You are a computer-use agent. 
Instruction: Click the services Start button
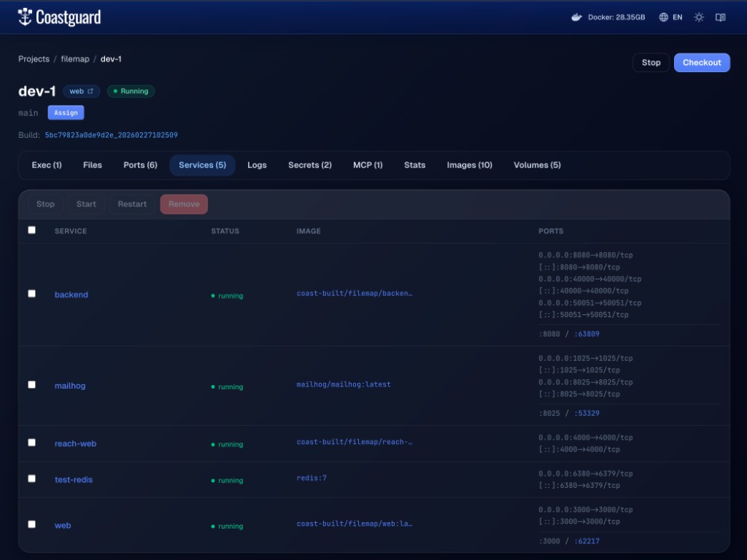click(86, 204)
